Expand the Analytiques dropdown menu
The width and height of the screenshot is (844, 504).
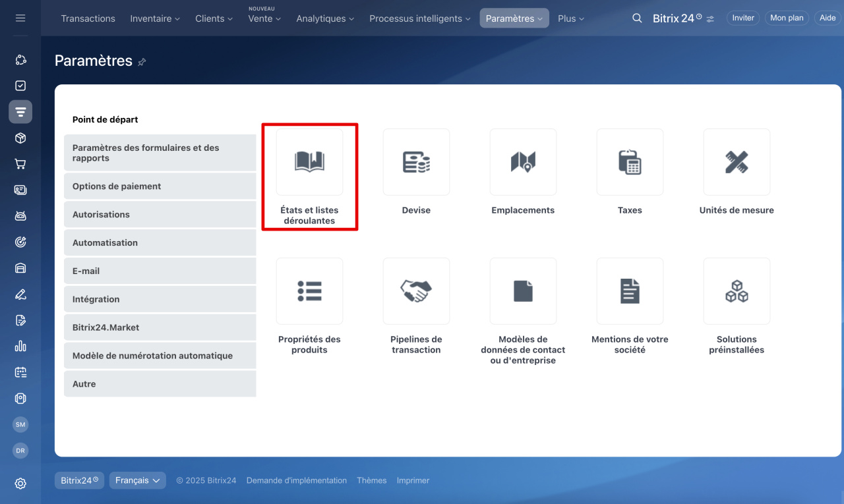pyautogui.click(x=325, y=18)
